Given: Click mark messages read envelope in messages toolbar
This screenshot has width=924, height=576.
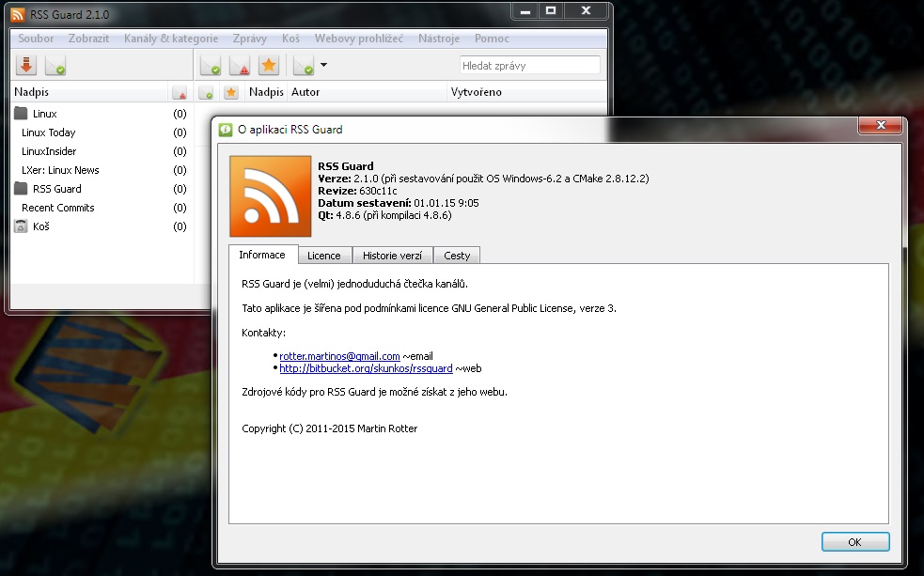Looking at the screenshot, I should [211, 66].
